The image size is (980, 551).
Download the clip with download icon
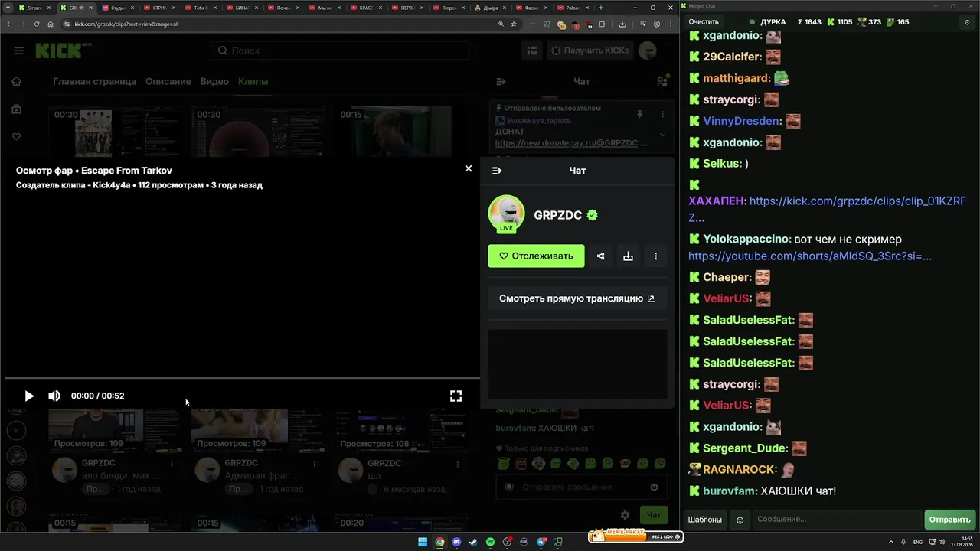(x=628, y=256)
